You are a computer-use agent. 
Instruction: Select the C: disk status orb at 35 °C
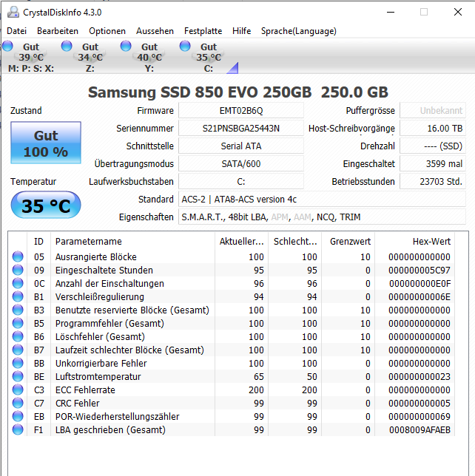coord(185,46)
